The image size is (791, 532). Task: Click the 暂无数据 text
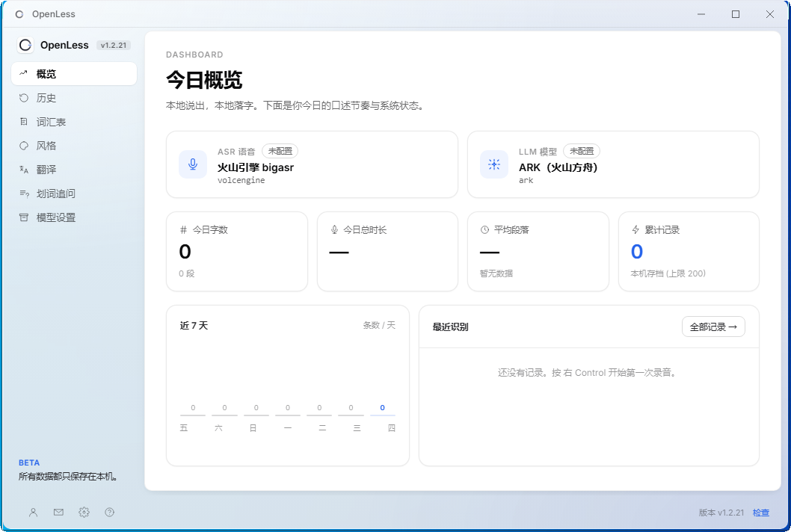pos(496,273)
